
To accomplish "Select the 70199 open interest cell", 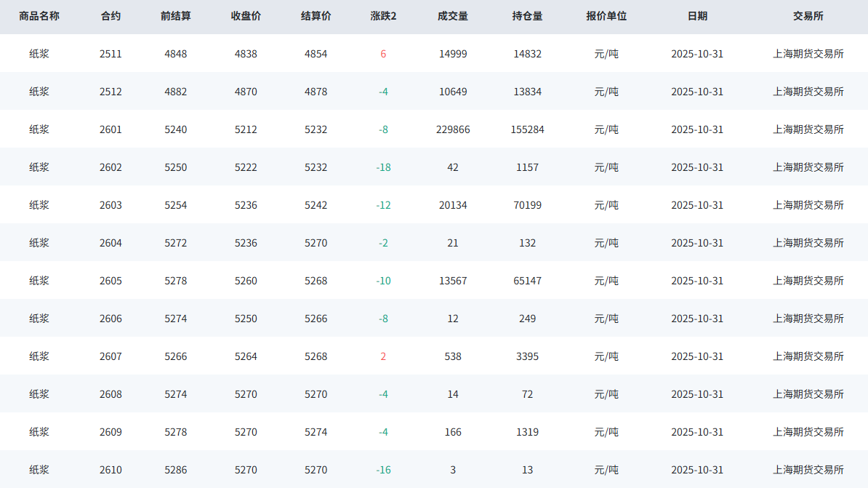I will pos(527,205).
